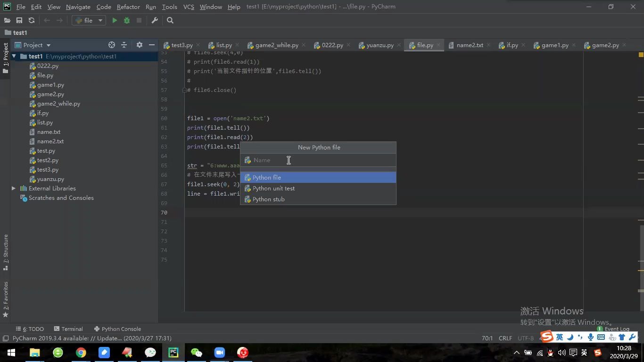Start debugging with the bug icon

point(126,20)
